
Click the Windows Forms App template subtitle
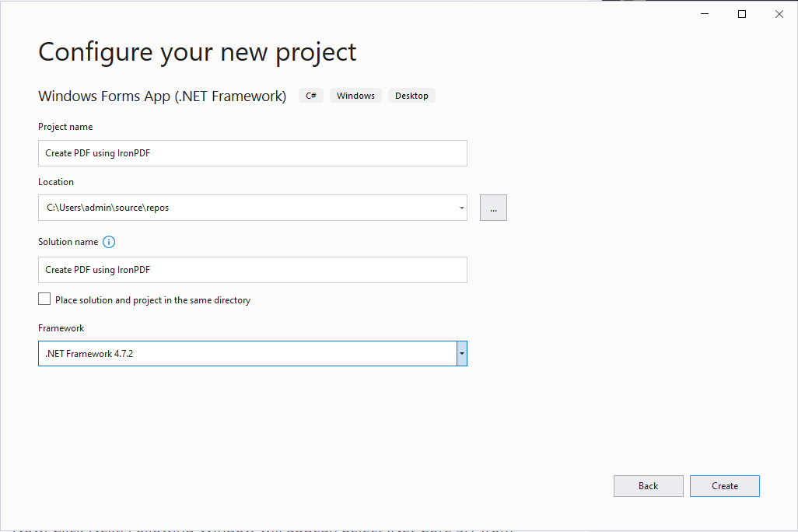pyautogui.click(x=162, y=96)
